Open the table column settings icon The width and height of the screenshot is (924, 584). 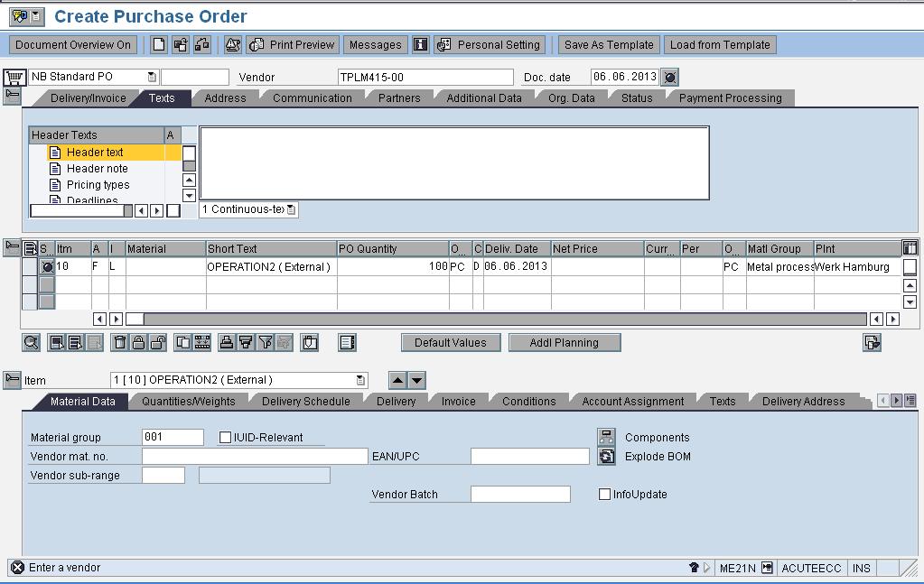[x=910, y=248]
